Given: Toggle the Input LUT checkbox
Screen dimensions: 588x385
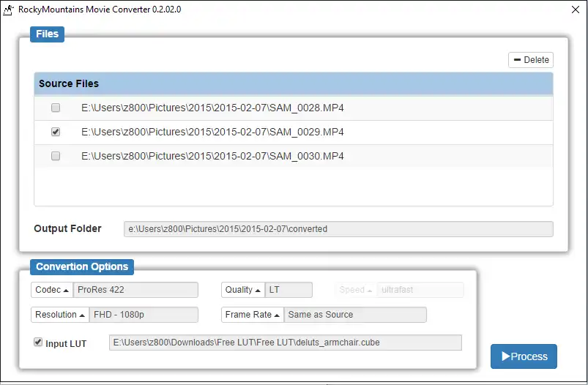Looking at the screenshot, I should 38,342.
